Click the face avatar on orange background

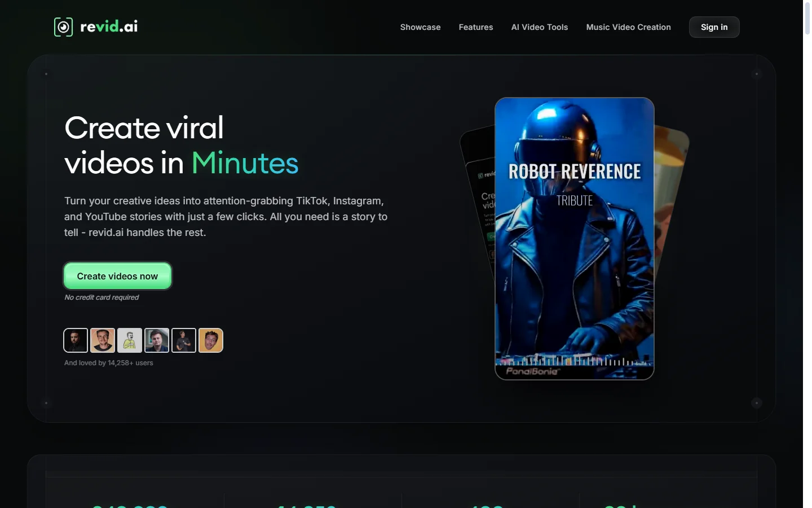[x=211, y=340]
